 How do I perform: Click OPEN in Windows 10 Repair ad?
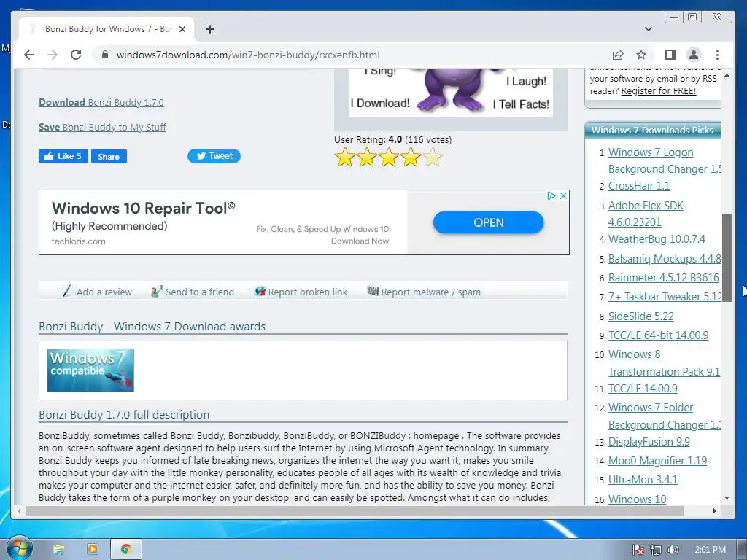[488, 222]
